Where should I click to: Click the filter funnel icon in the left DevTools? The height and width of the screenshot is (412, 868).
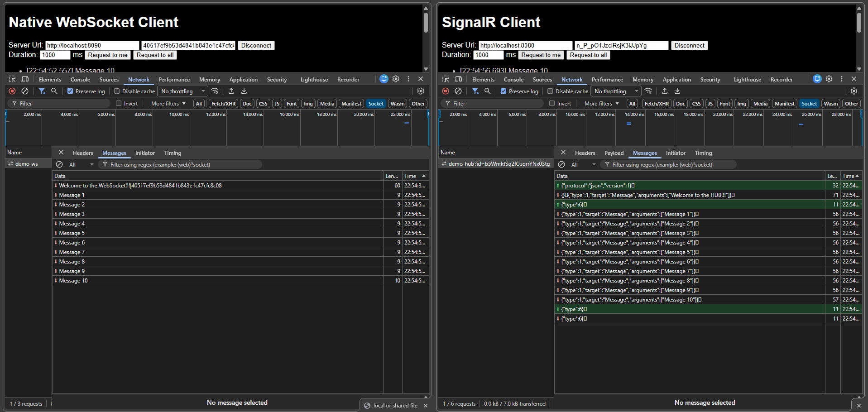point(42,91)
